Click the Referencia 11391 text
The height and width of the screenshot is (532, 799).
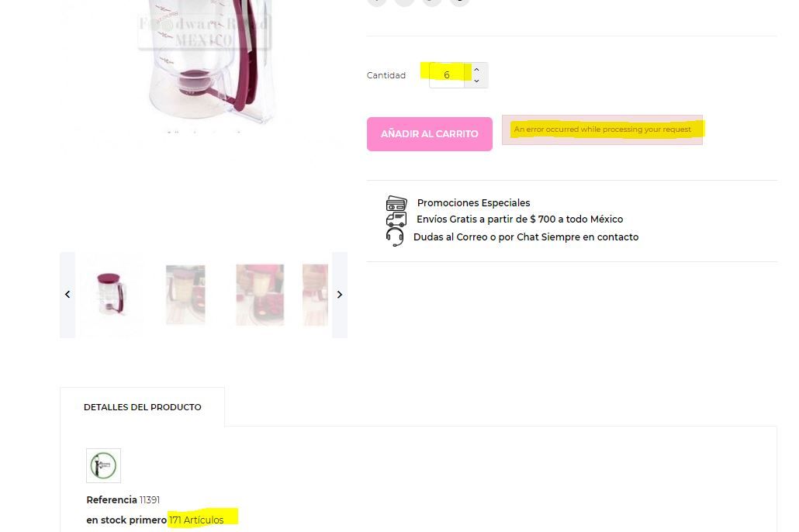pyautogui.click(x=123, y=500)
